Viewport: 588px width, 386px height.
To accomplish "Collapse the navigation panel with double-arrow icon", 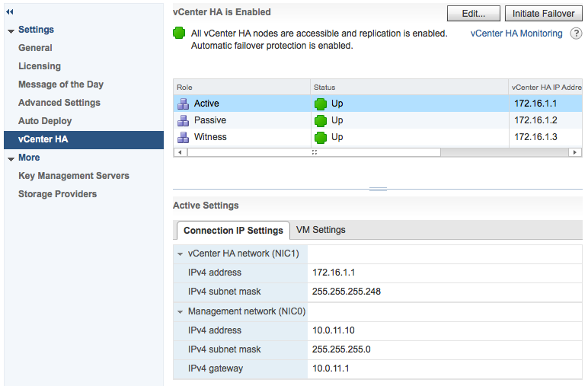I will coord(10,12).
